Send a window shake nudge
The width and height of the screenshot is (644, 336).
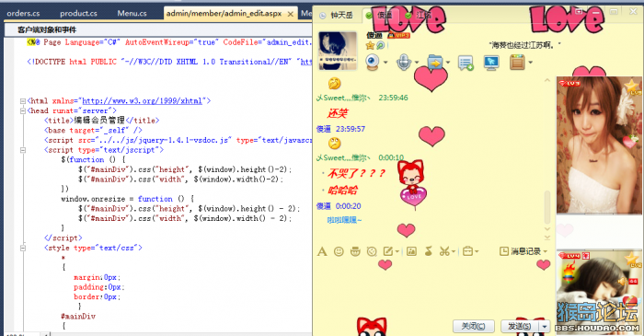point(372,251)
